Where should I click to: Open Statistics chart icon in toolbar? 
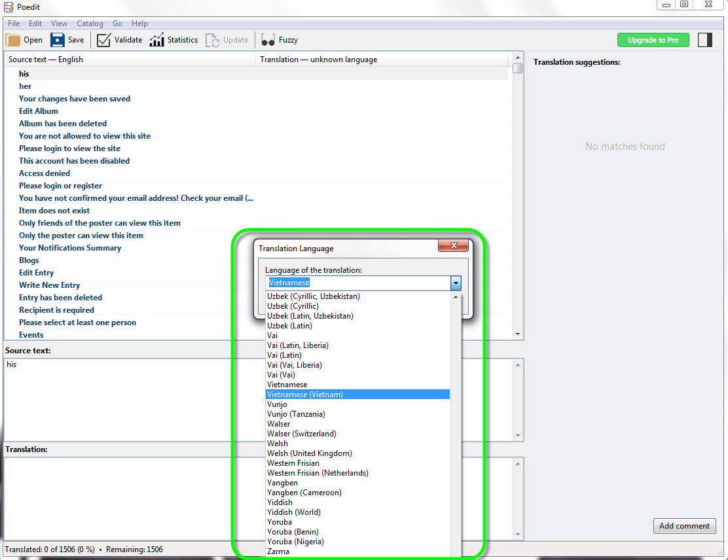(x=156, y=40)
